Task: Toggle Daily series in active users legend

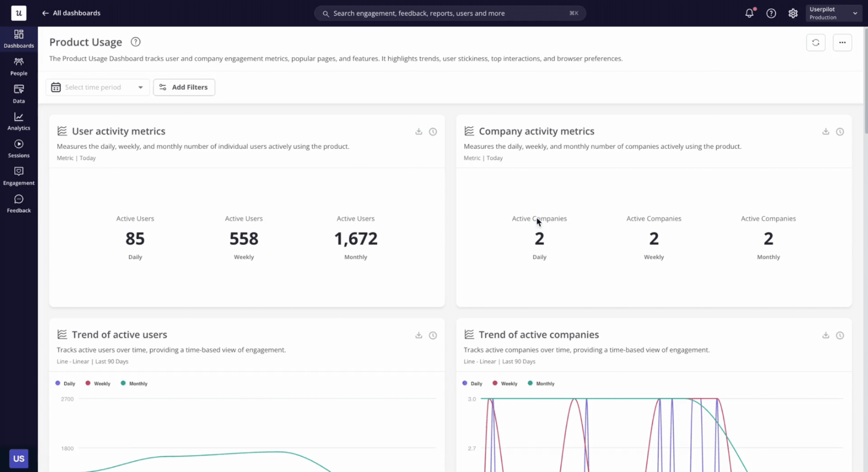Action: pyautogui.click(x=65, y=383)
